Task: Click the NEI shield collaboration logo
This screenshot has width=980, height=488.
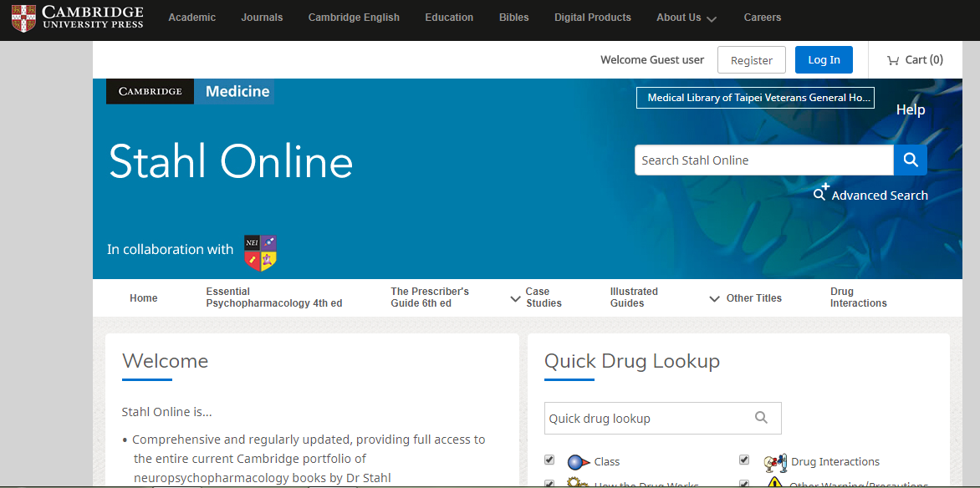Action: click(261, 253)
